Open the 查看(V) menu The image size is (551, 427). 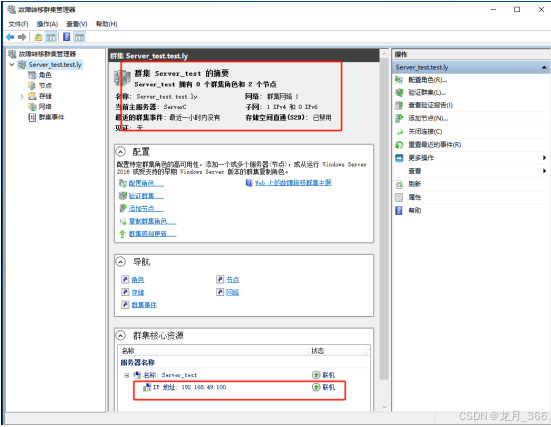(x=77, y=24)
